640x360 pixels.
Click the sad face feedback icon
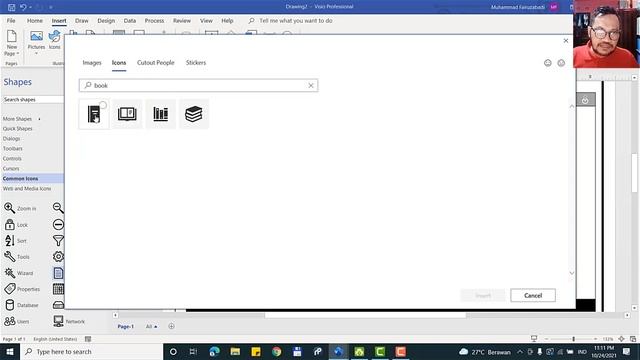click(x=561, y=63)
